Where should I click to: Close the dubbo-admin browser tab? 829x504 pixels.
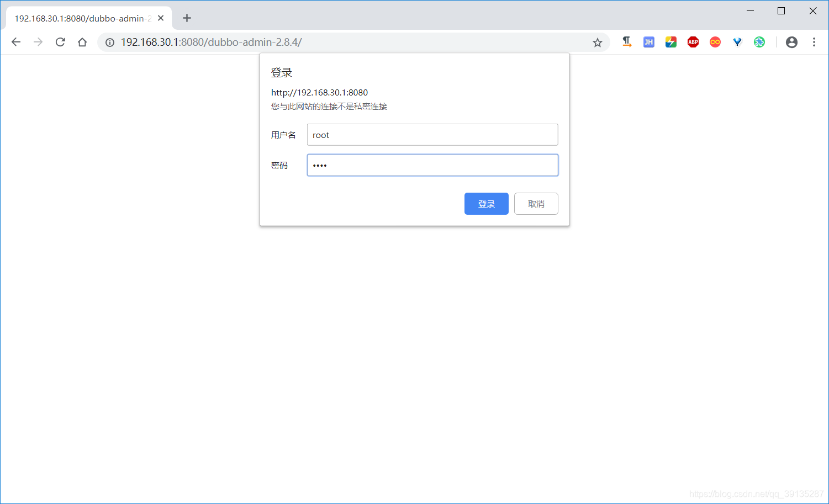point(161,18)
